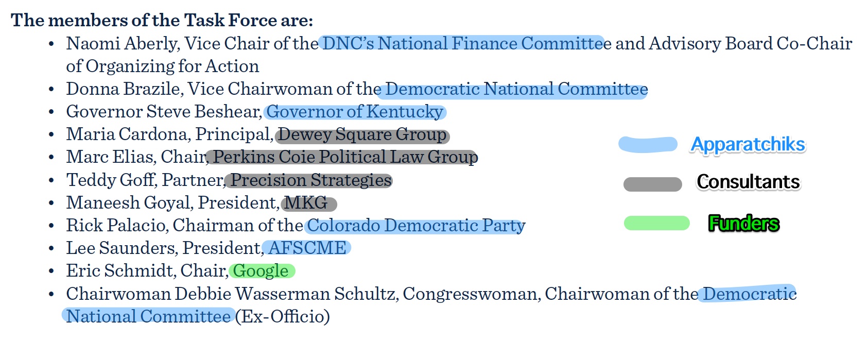Viewport: 868px width, 340px height.
Task: Click the gray-highlighted Dewey Square Group
Action: click(363, 135)
